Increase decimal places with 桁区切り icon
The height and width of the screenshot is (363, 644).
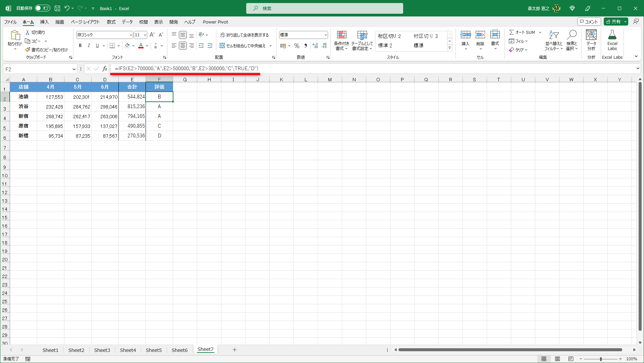click(x=315, y=46)
